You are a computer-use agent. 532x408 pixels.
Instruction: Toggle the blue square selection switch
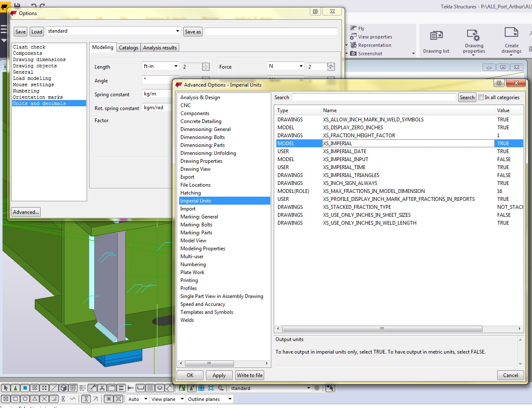[x=25, y=388]
